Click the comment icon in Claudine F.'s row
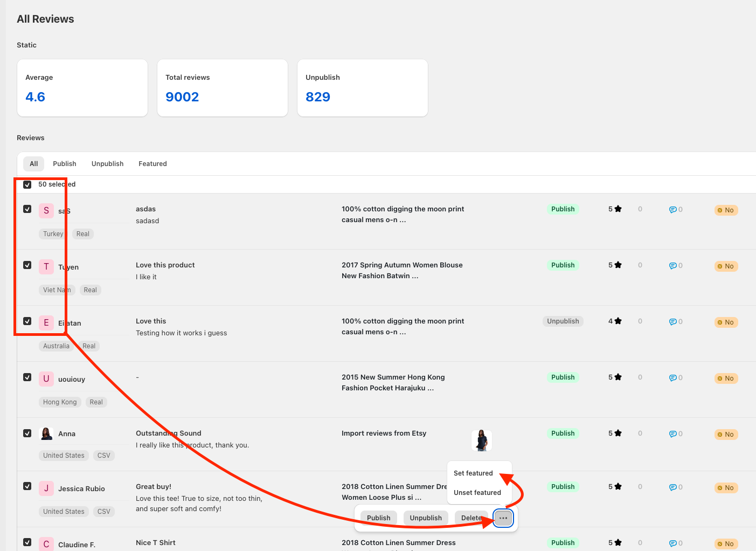This screenshot has width=756, height=551. click(x=673, y=543)
